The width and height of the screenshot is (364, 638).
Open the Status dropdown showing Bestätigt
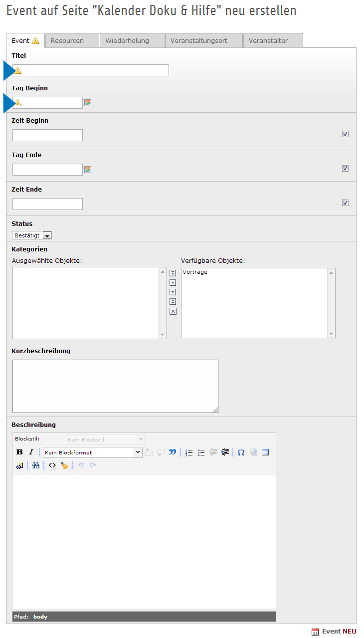click(x=32, y=235)
